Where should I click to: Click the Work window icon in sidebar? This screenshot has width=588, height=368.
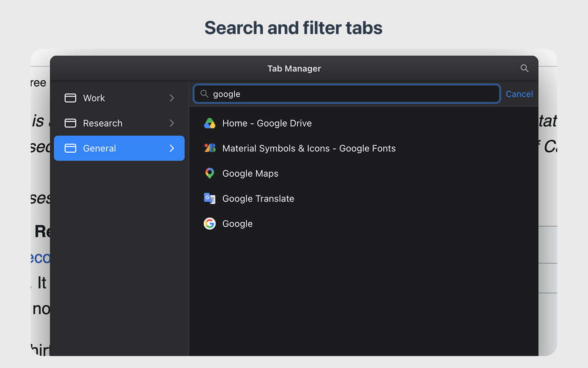70,98
